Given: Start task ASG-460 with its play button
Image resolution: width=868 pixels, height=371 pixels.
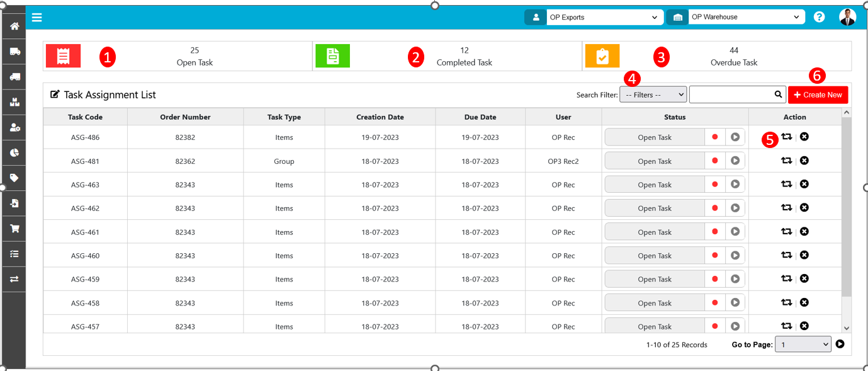Looking at the screenshot, I should point(735,256).
